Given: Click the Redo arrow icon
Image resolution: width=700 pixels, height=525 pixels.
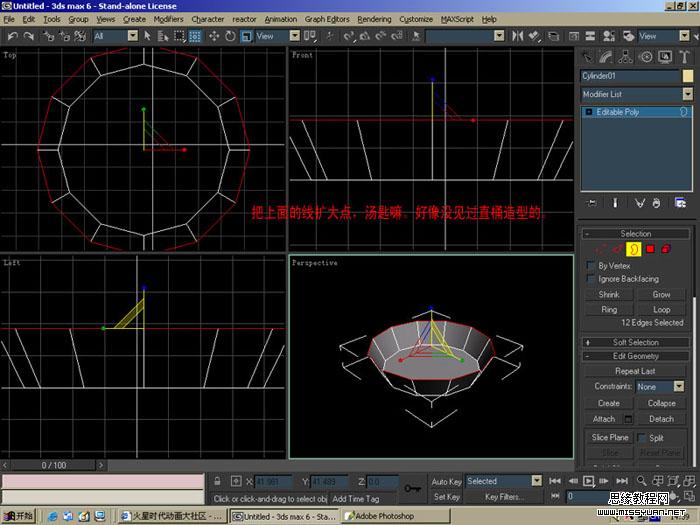Looking at the screenshot, I should pos(29,36).
